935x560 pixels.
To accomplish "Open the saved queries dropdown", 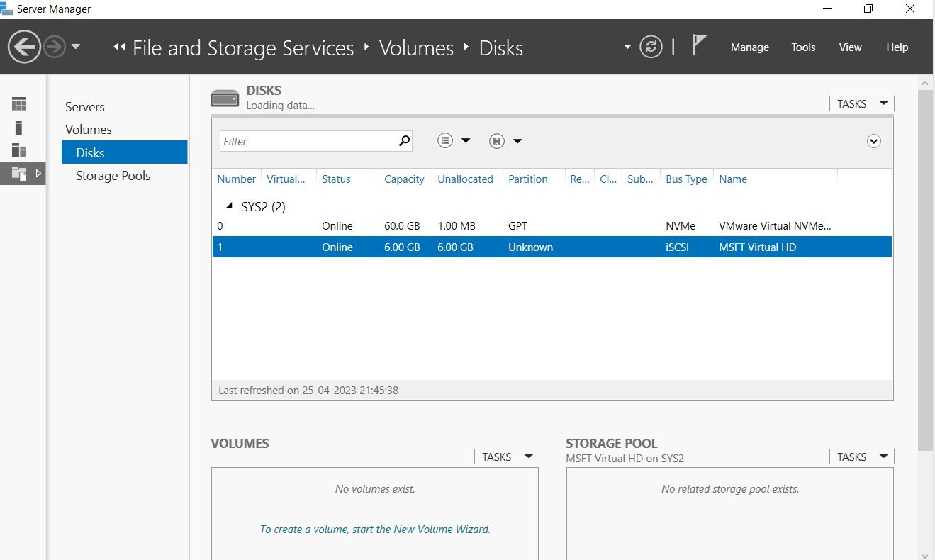I will coord(505,141).
